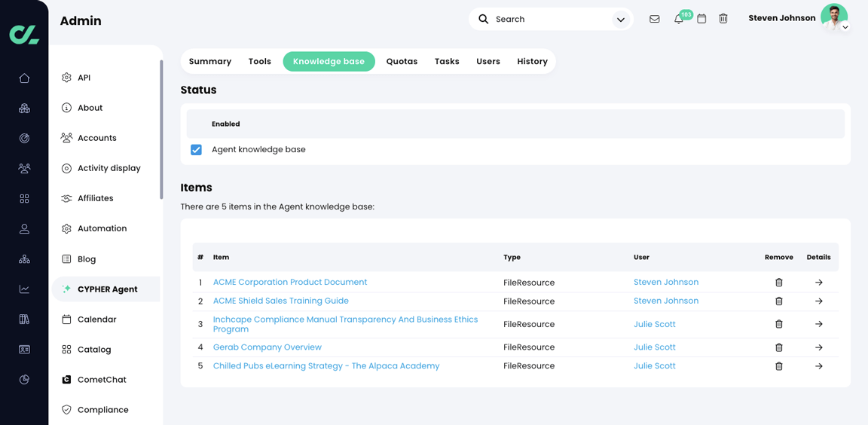Switch to the Summary tab
Viewport: 868px width, 425px height.
pos(209,62)
